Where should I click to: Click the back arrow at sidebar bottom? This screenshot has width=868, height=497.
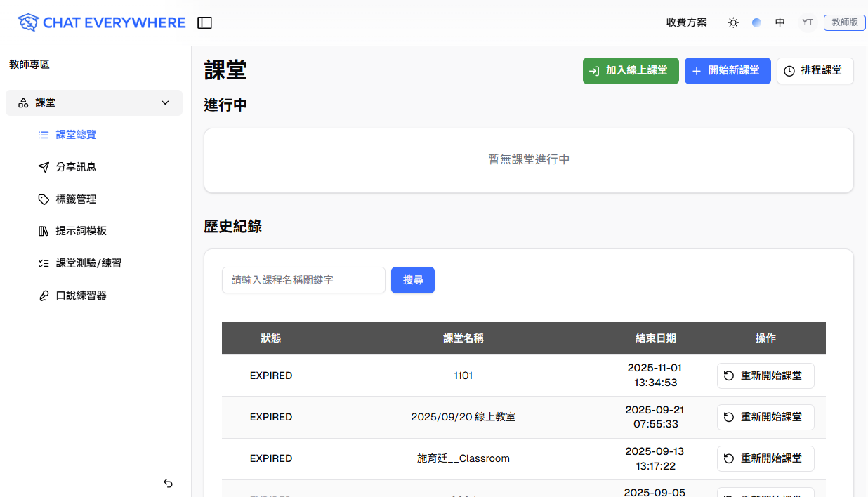point(168,483)
